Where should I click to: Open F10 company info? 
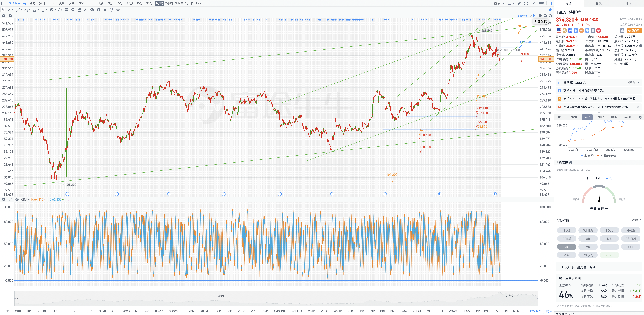542,3
